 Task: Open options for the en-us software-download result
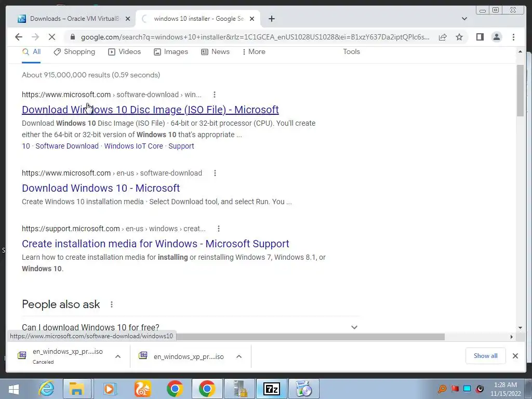tap(215, 174)
